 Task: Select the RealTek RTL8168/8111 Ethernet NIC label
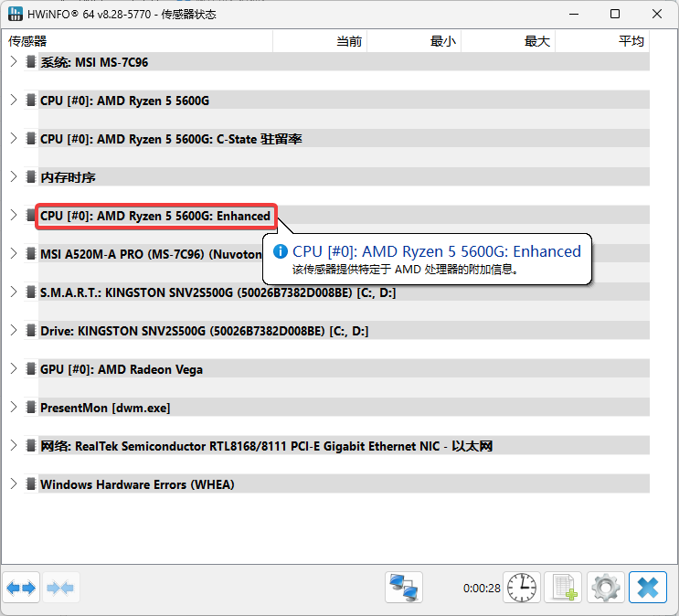pyautogui.click(x=266, y=446)
